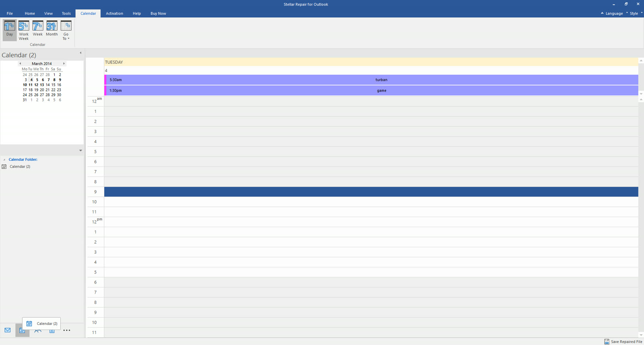Open the Mail navigation icon
Image resolution: width=644 pixels, height=345 pixels.
[8, 330]
